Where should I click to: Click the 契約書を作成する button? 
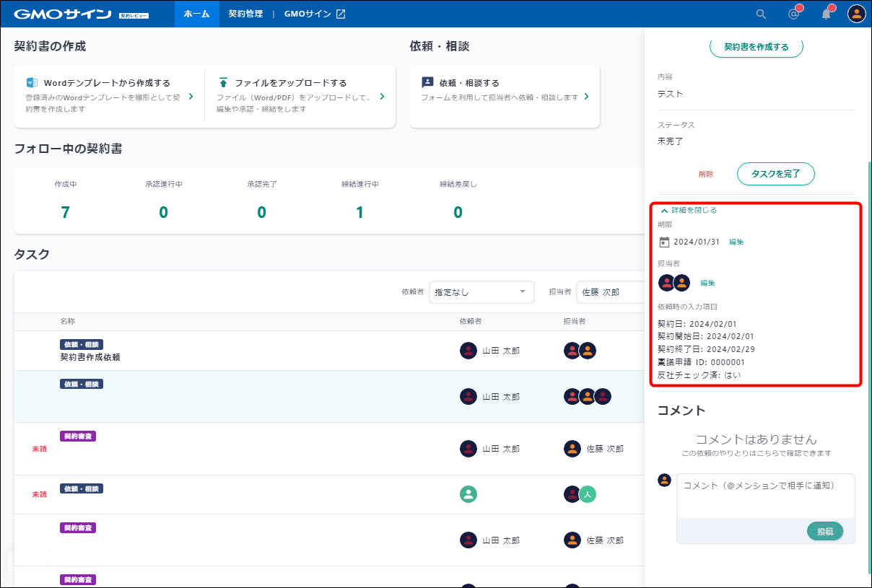pyautogui.click(x=756, y=47)
